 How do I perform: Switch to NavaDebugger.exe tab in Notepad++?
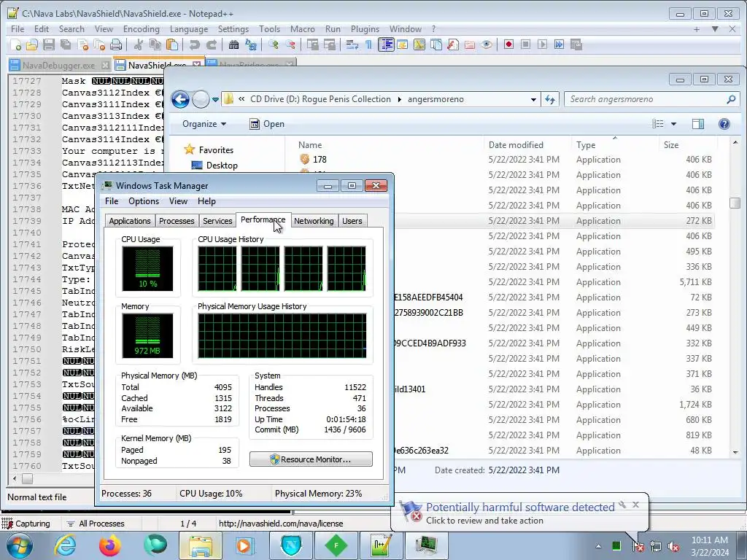[x=58, y=65]
